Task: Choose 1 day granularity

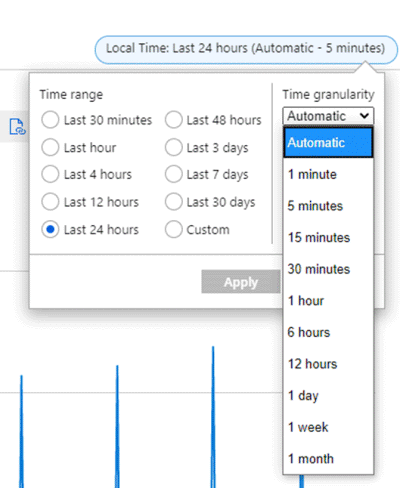Action: [328, 395]
